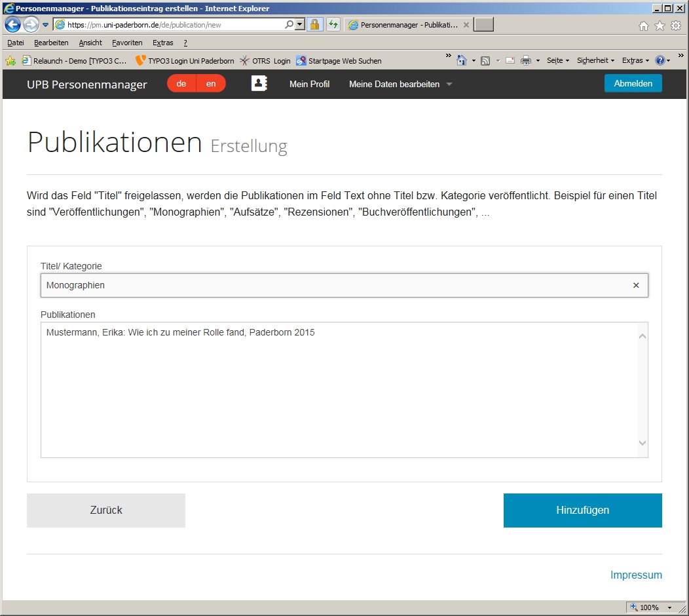Expand the 'Meine Daten bearbeiten' dropdown
The image size is (689, 616).
coord(400,84)
